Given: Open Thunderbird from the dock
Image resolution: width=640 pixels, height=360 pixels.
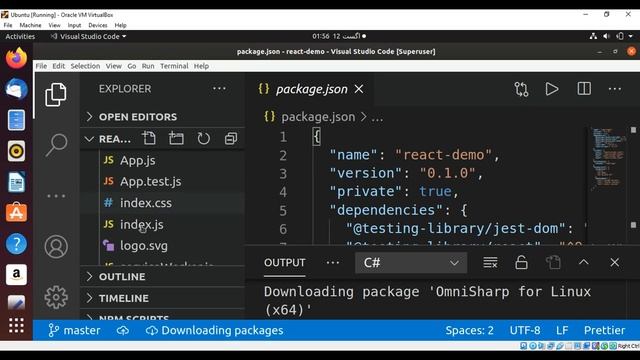Looking at the screenshot, I should pos(16,89).
